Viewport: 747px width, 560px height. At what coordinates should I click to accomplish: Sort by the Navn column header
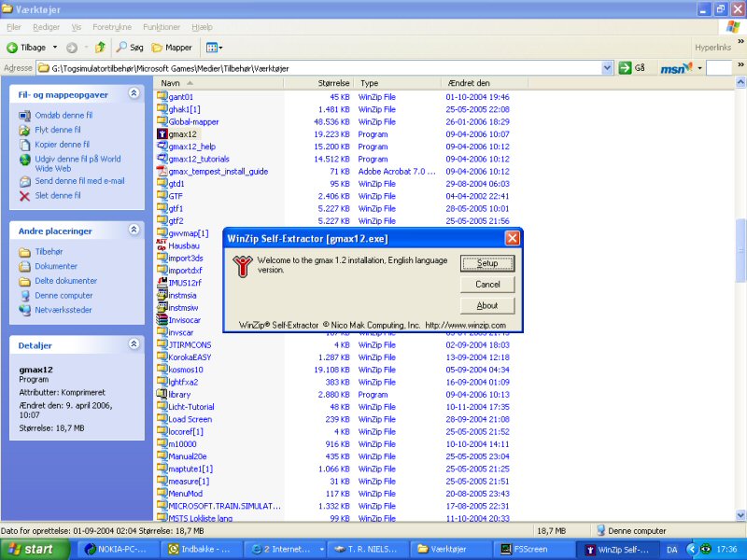tap(219, 83)
